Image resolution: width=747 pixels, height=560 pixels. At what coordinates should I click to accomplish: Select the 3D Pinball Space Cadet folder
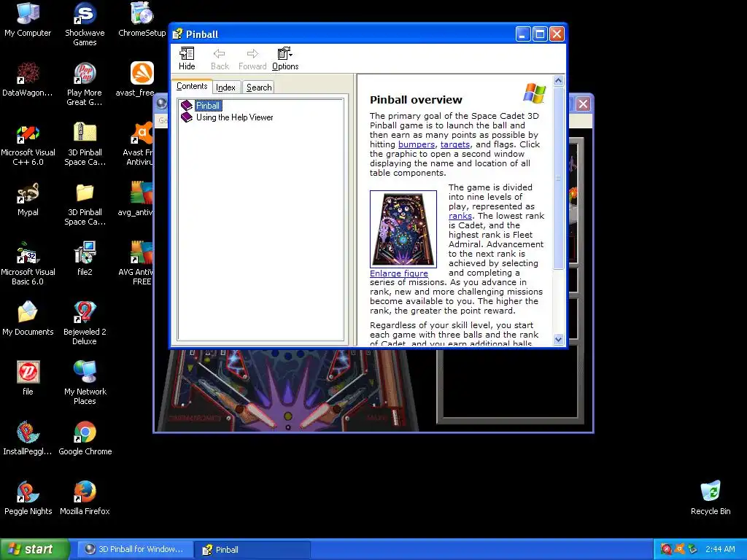coord(85,204)
